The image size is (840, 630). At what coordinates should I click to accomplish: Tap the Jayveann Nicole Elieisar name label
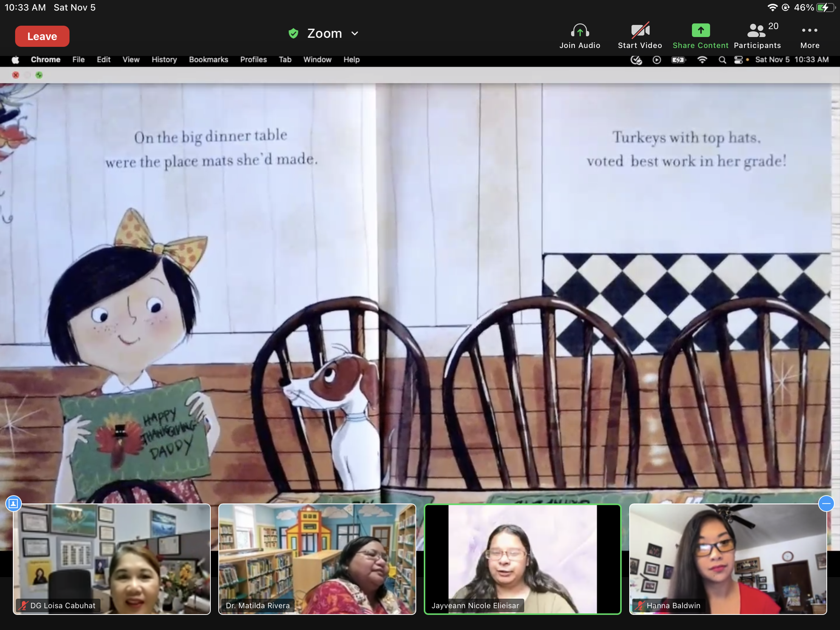point(475,605)
